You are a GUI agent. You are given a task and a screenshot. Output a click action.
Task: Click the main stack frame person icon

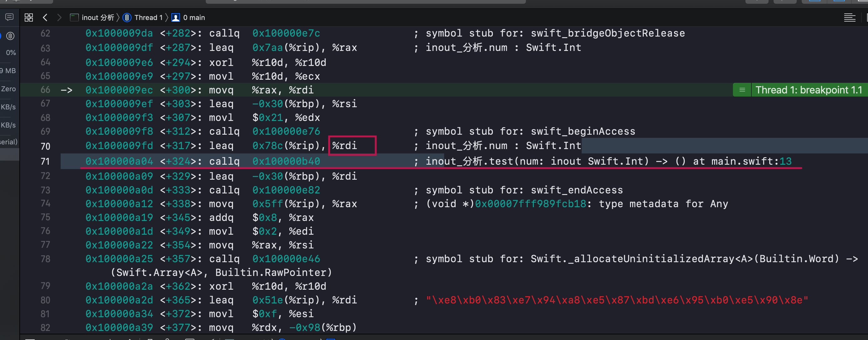pyautogui.click(x=175, y=17)
